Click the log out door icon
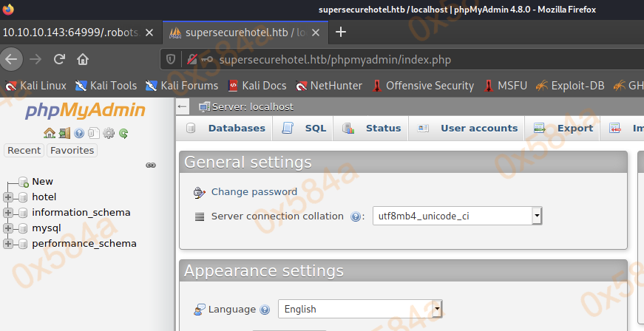The height and width of the screenshot is (331, 644). [64, 134]
